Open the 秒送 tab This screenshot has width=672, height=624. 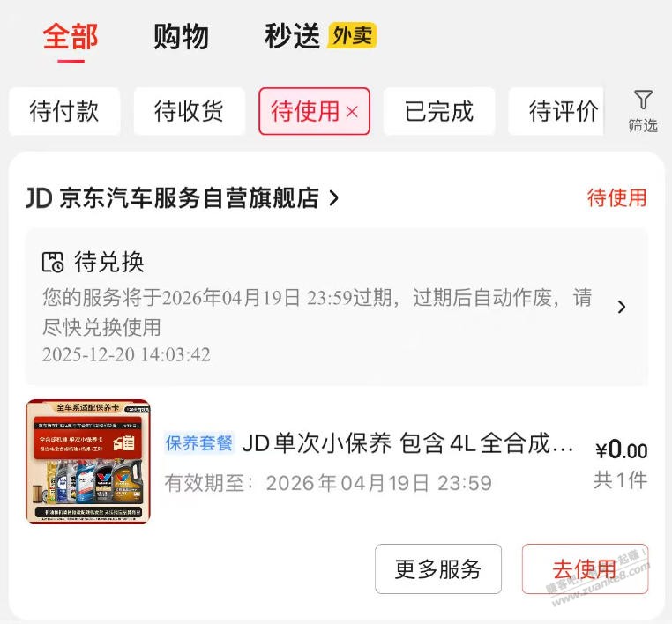[x=292, y=36]
